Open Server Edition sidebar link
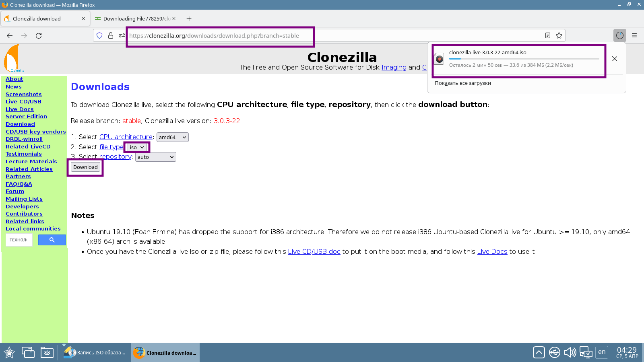This screenshot has height=362, width=644. coord(26,117)
